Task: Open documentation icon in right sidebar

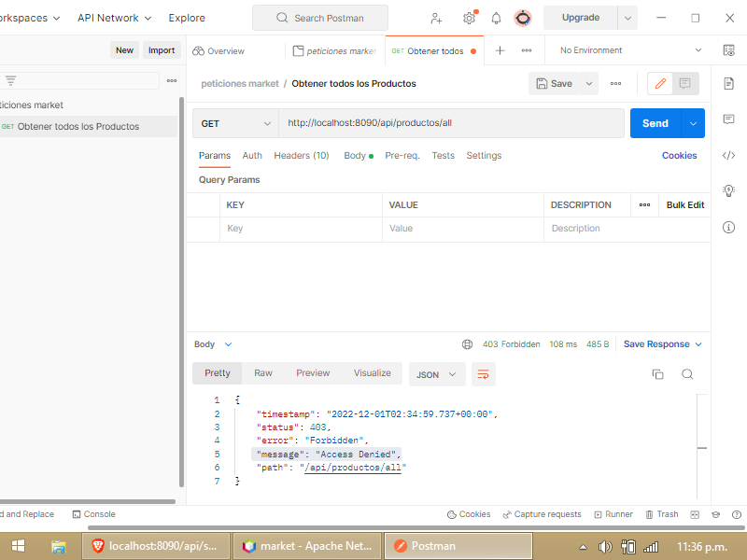Action: pos(728,83)
